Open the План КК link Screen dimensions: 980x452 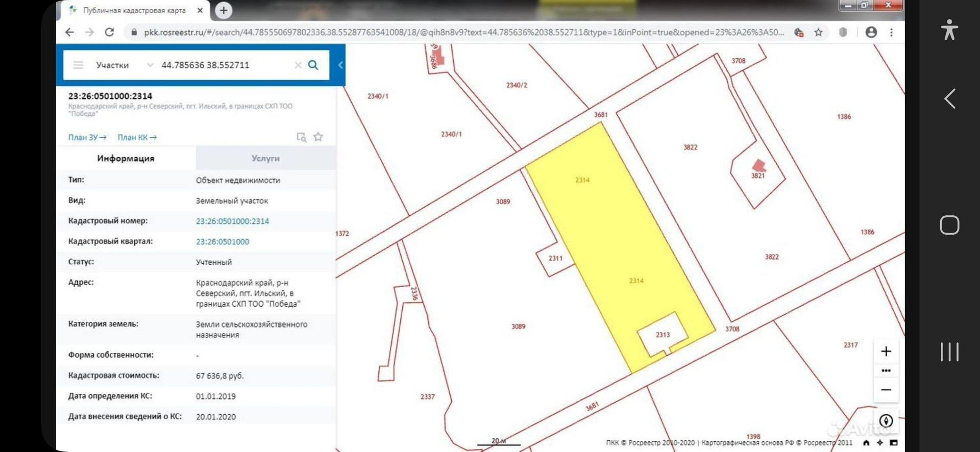pyautogui.click(x=137, y=137)
